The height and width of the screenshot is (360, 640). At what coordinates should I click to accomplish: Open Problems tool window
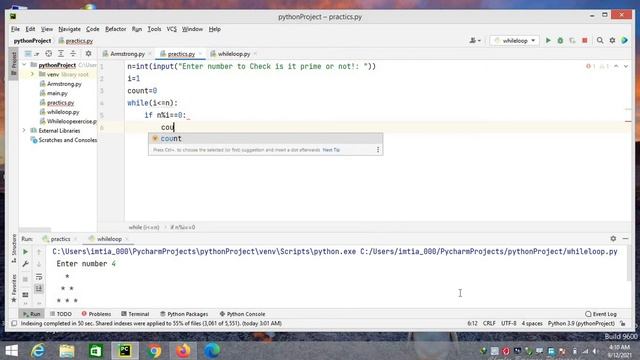96,314
